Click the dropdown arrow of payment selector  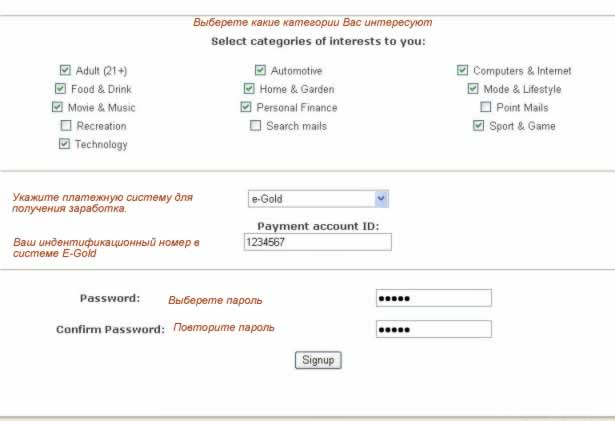pyautogui.click(x=381, y=199)
